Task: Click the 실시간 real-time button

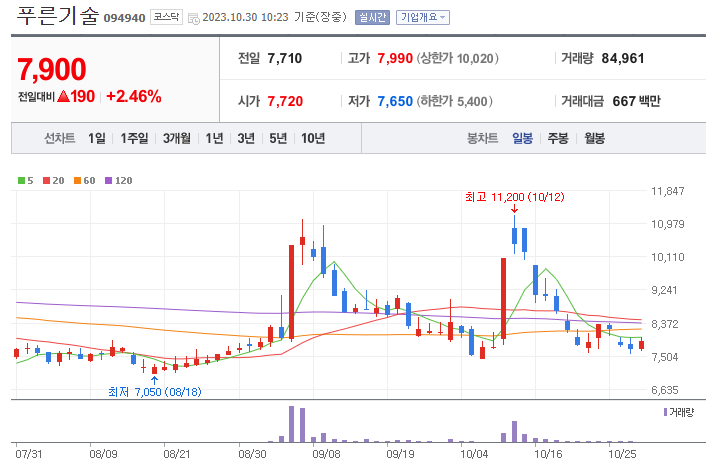Action: tap(372, 18)
